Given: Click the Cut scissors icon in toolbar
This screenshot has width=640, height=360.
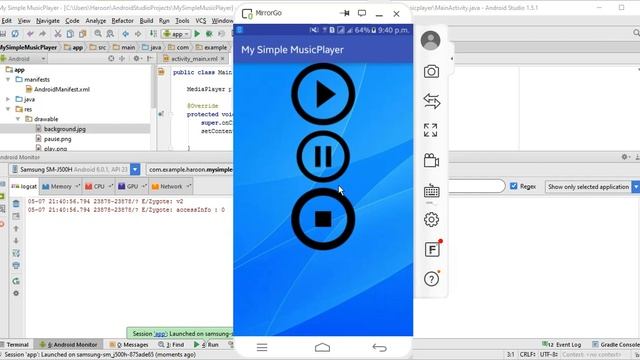Looking at the screenshot, I should pos(58,34).
